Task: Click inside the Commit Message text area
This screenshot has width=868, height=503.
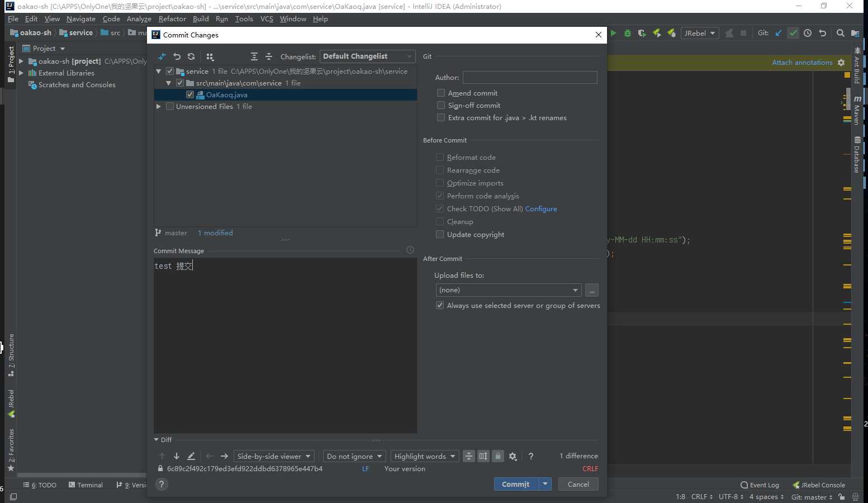Action: click(x=286, y=345)
